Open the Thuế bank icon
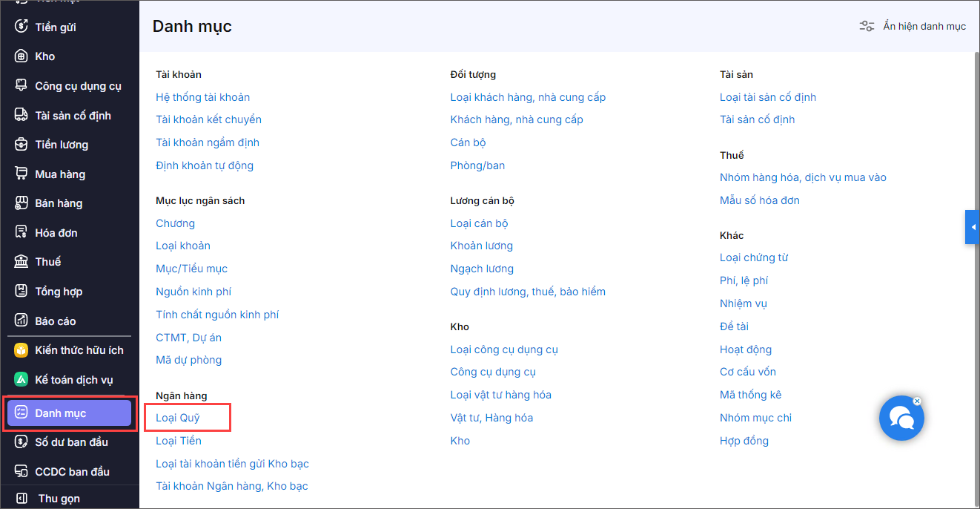 click(x=21, y=262)
